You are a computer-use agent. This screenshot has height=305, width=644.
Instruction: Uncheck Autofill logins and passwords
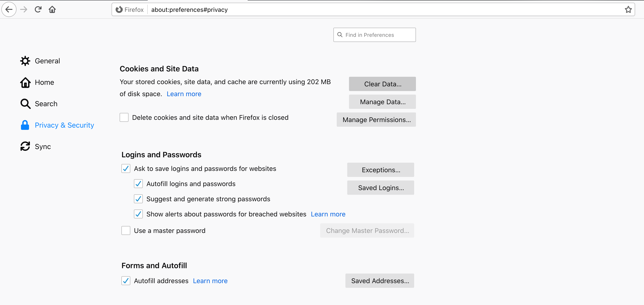(138, 183)
